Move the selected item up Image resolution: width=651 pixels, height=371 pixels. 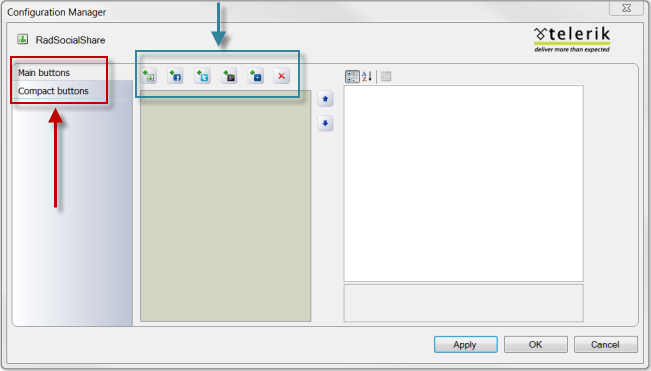tap(325, 99)
